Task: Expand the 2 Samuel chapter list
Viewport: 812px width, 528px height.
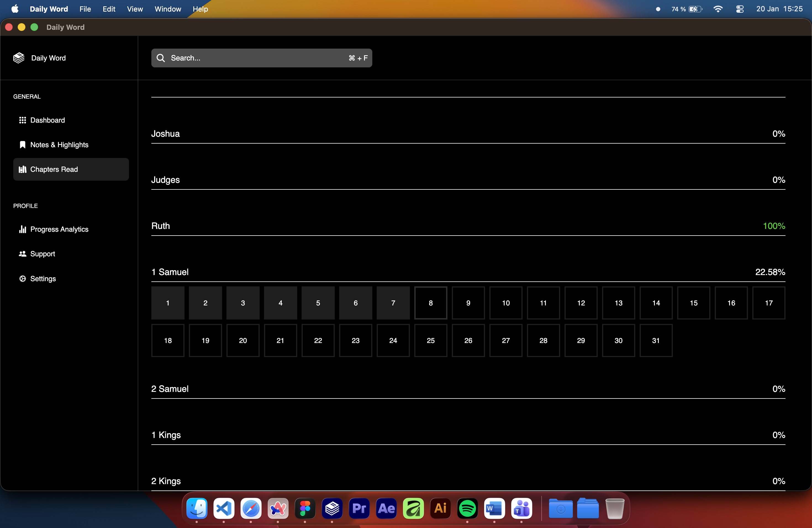Action: pyautogui.click(x=170, y=389)
